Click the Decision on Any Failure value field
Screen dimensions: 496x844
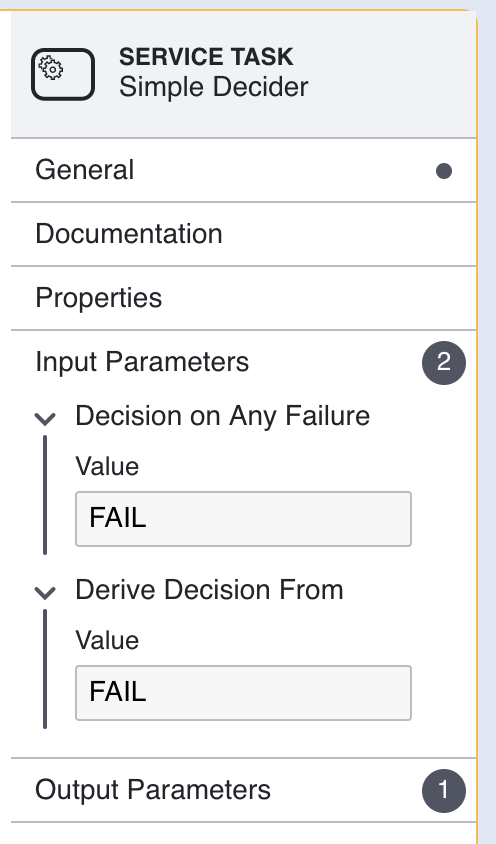coord(243,519)
